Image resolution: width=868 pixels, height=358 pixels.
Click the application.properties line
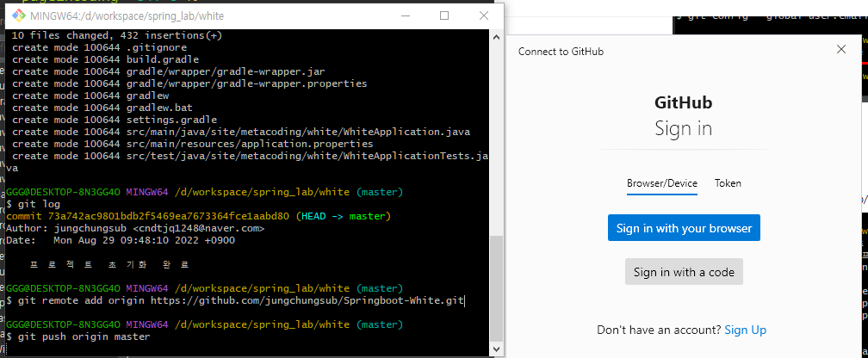(x=192, y=144)
